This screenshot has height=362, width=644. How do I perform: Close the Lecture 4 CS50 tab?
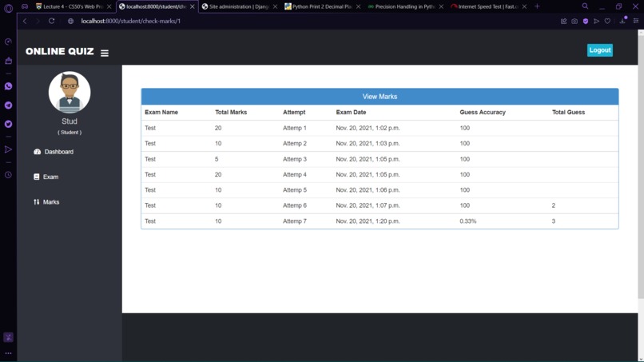(109, 6)
